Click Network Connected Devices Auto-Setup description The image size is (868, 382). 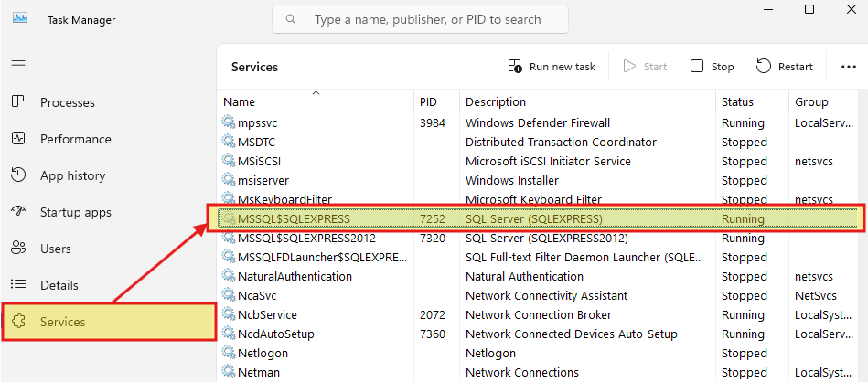pos(572,334)
